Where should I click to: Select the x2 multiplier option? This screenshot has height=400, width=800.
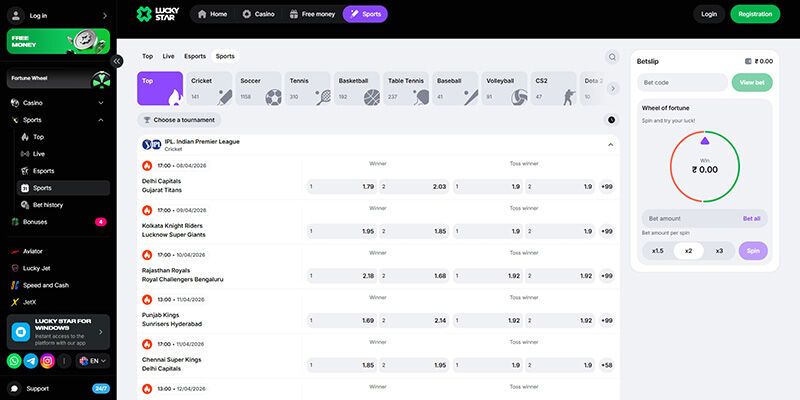[688, 251]
